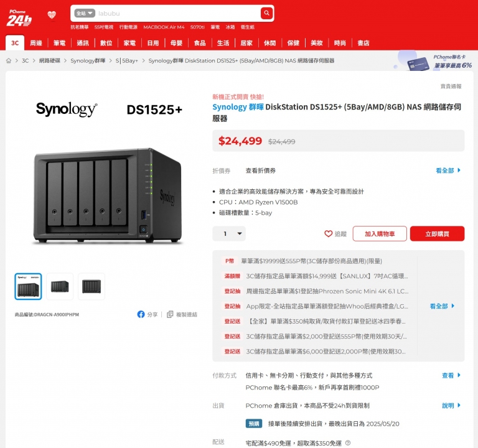The height and width of the screenshot is (448, 478).
Task: Click the Facebook 分享 icon
Action: 141,314
